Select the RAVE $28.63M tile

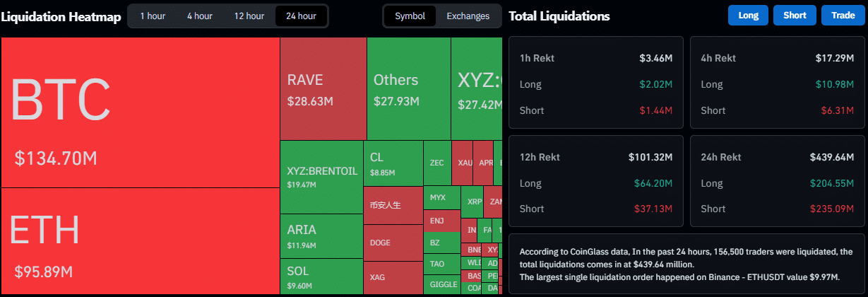click(323, 89)
